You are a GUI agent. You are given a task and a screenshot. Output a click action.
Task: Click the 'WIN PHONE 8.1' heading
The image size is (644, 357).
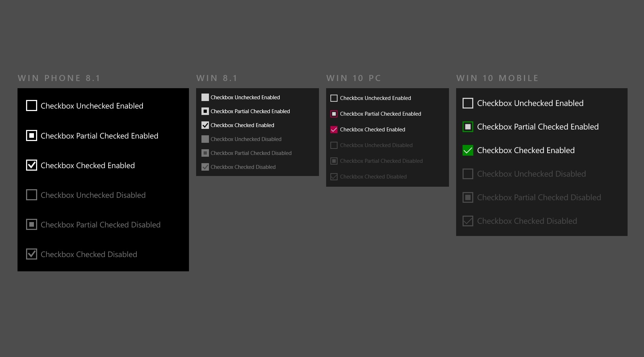(x=59, y=78)
